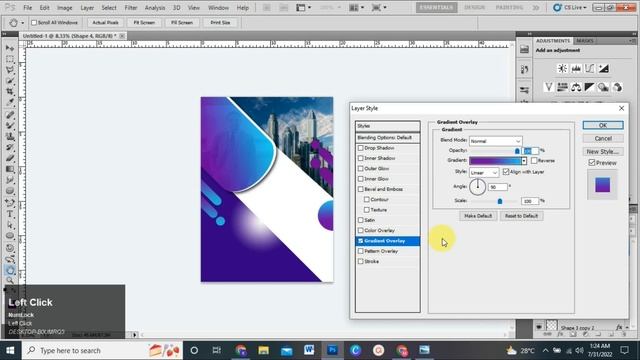Select the Lasso tool

point(10,70)
